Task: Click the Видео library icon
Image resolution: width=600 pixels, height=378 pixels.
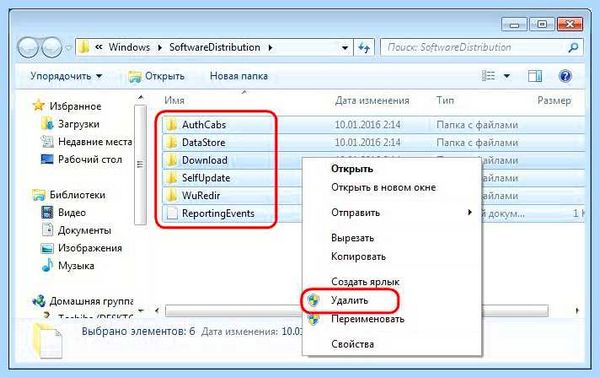Action: point(47,212)
